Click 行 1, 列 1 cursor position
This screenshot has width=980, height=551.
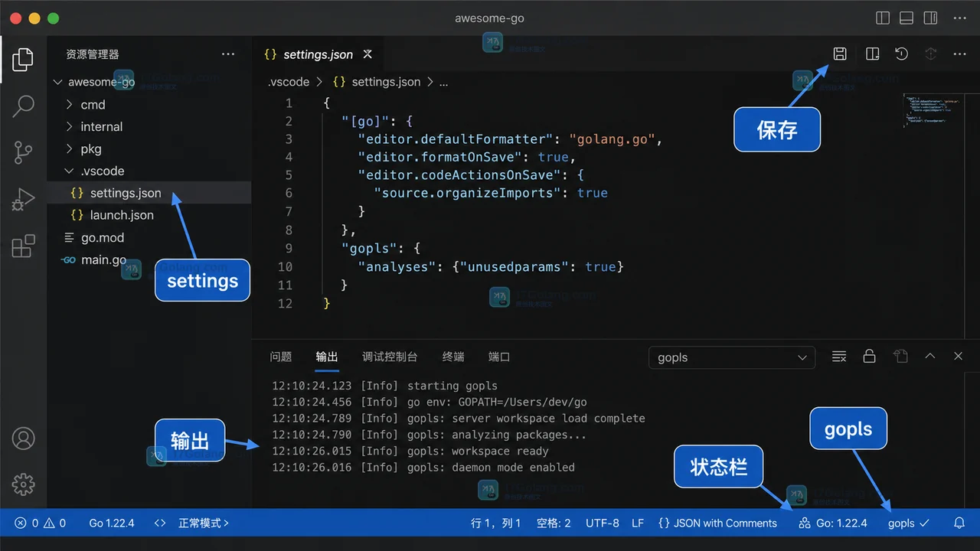click(496, 523)
